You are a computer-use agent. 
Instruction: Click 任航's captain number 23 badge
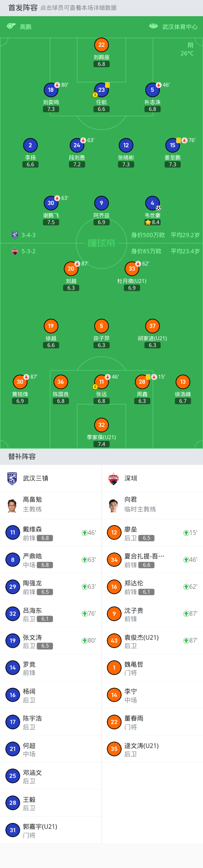pos(101,90)
